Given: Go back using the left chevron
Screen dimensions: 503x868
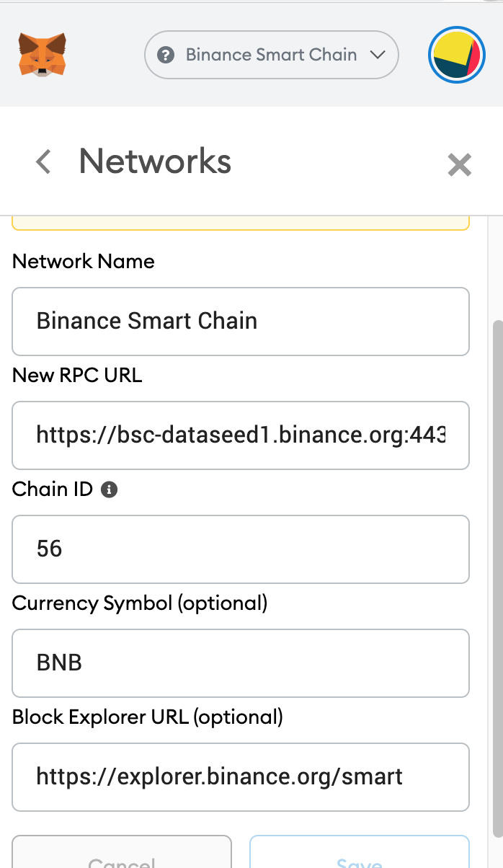Looking at the screenshot, I should (x=43, y=161).
